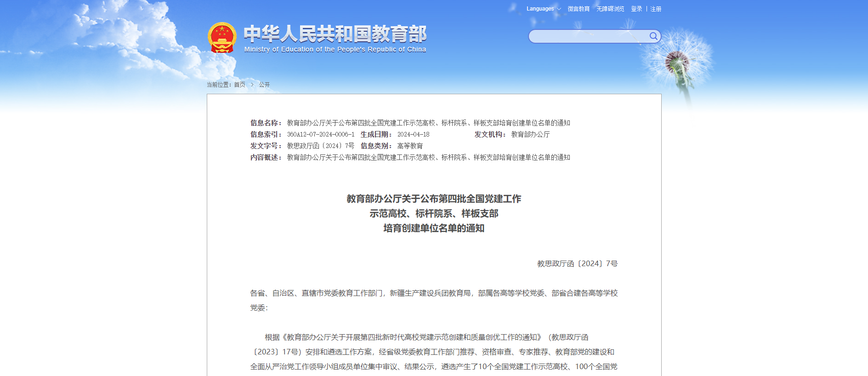Screen dimensions: 868x376
Task: Click category value 高等教育
Action: click(x=410, y=146)
